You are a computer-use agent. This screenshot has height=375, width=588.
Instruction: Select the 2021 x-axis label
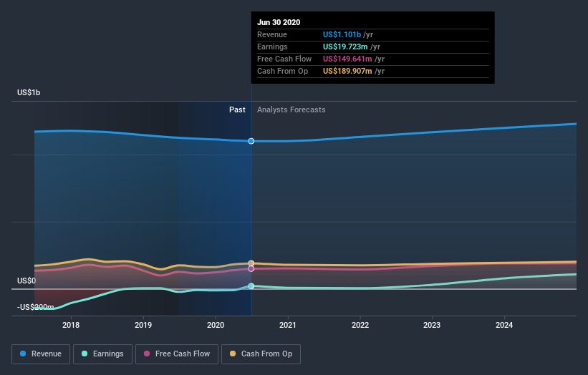(x=288, y=325)
